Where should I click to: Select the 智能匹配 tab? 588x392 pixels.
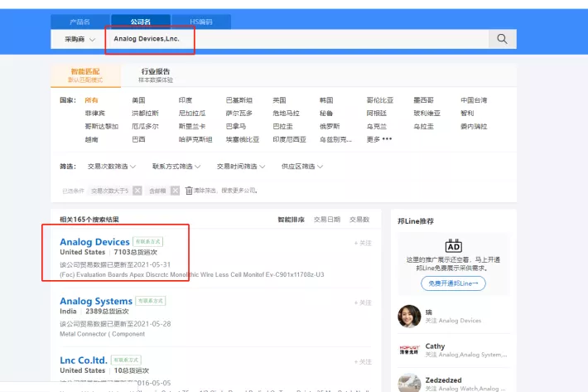(x=85, y=75)
